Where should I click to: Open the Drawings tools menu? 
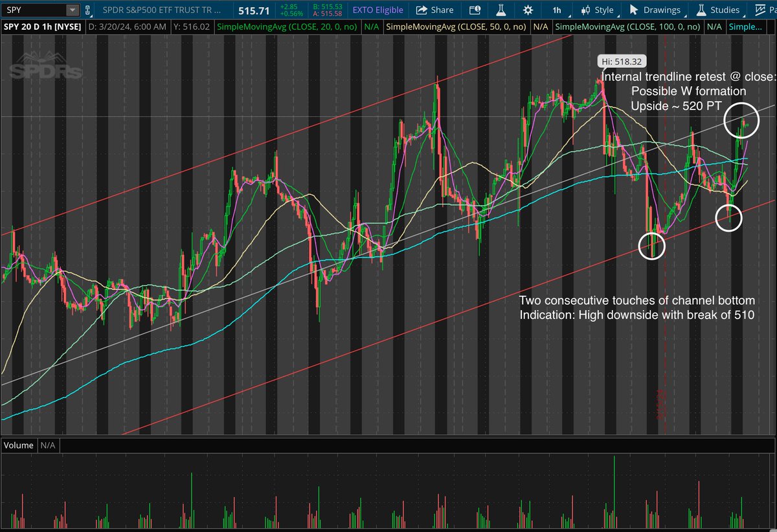point(656,10)
